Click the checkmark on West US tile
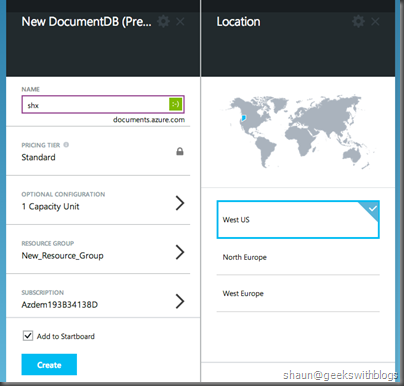The image size is (404, 386). [x=372, y=209]
